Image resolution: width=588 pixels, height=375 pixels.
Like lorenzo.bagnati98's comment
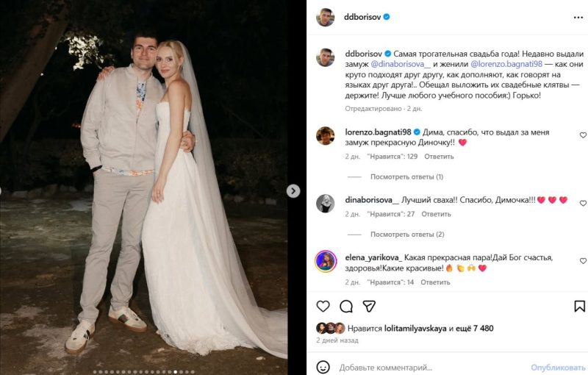pos(583,135)
